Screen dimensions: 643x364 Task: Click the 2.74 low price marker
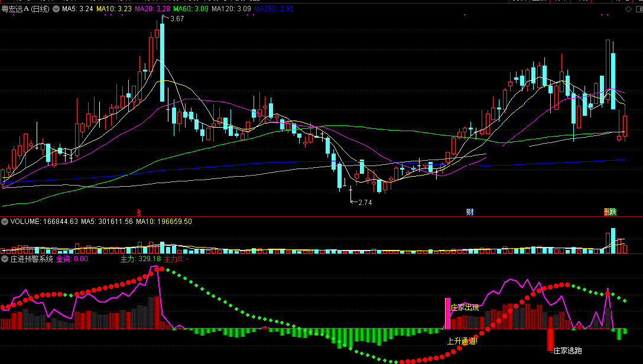point(365,203)
